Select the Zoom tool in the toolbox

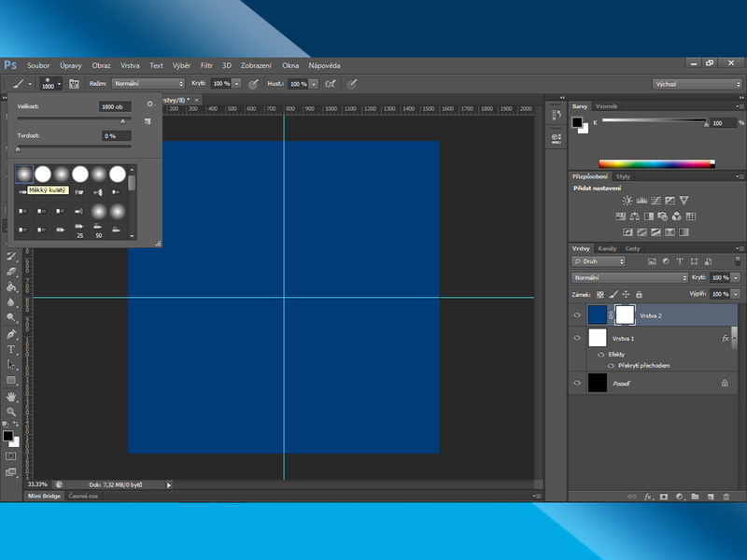pos(11,412)
